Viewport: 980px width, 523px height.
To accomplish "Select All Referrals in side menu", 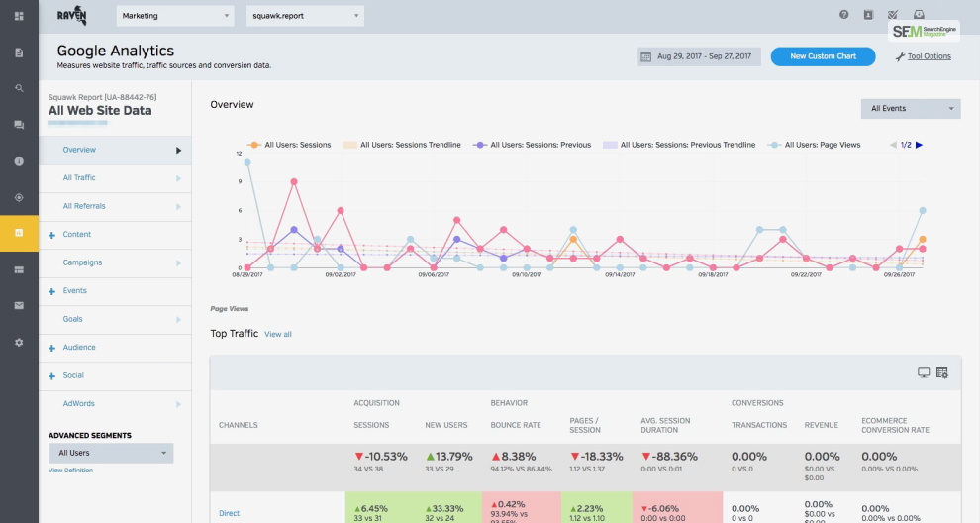I will click(x=115, y=206).
